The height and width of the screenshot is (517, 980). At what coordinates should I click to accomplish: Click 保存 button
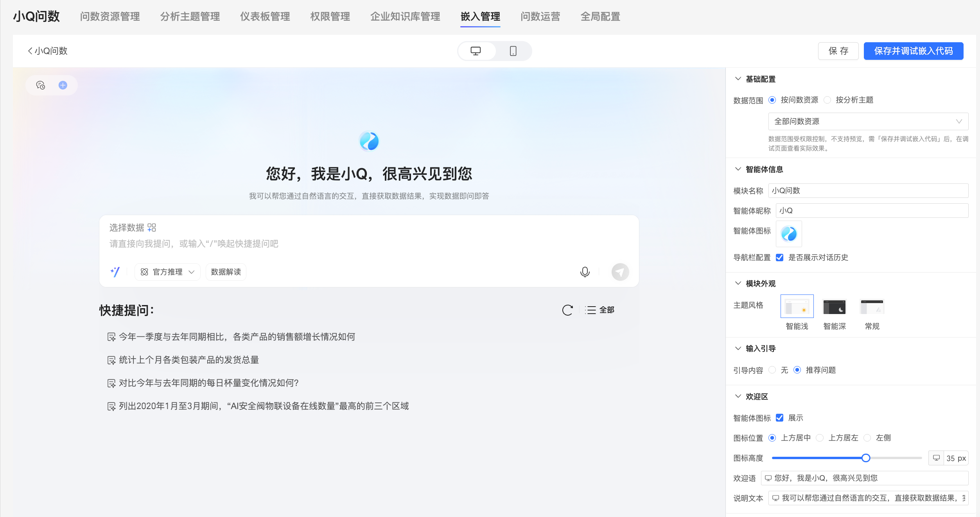pos(838,51)
